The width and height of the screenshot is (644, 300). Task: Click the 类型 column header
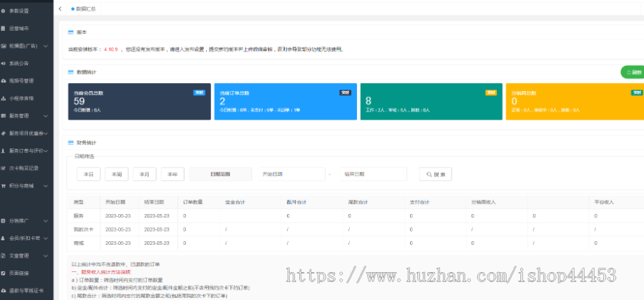[x=79, y=202]
